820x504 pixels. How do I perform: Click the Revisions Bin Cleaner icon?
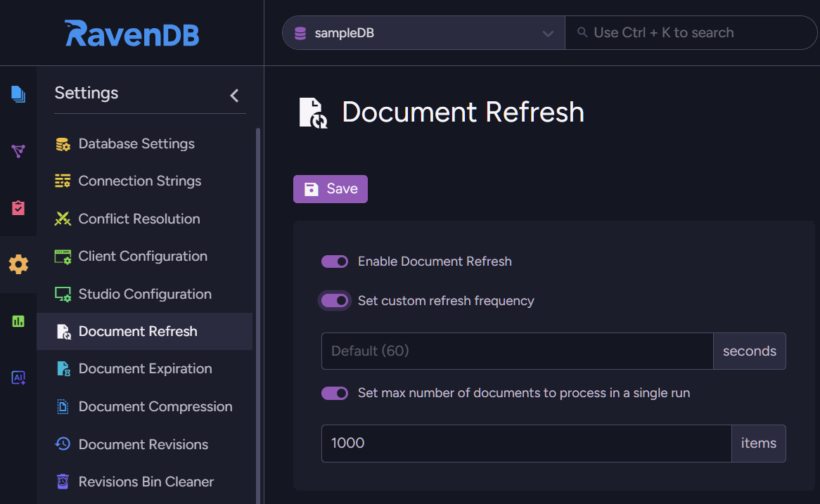63,482
